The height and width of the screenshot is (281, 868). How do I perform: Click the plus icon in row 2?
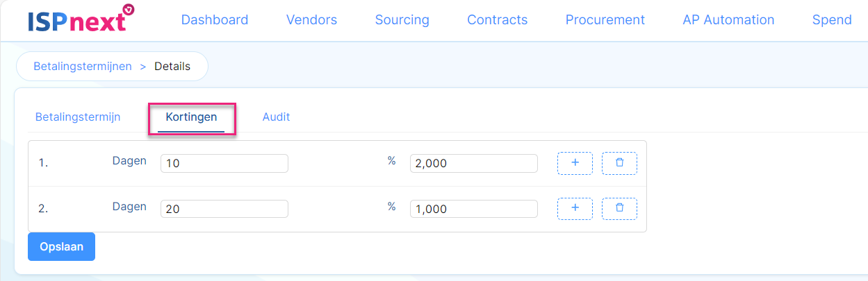[x=575, y=208]
